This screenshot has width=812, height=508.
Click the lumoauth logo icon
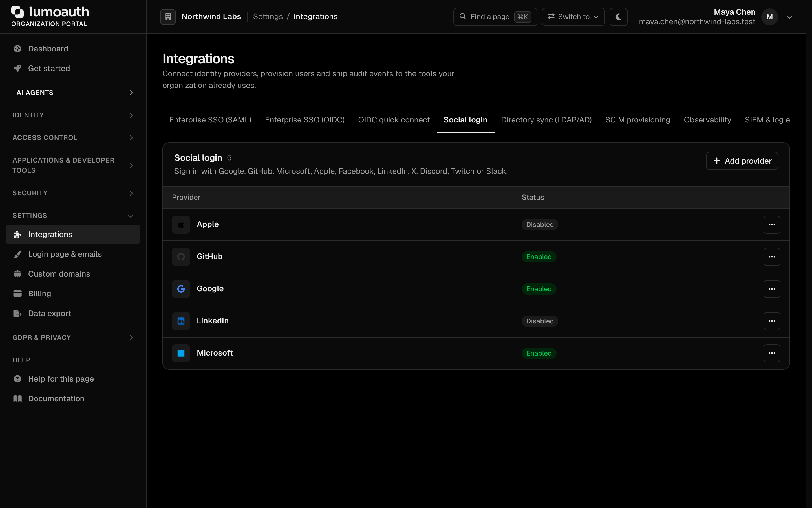point(17,12)
